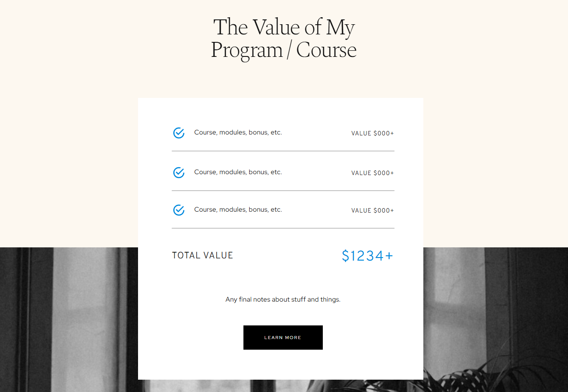Click the divider line under the first row
This screenshot has height=392, width=568.
[283, 151]
